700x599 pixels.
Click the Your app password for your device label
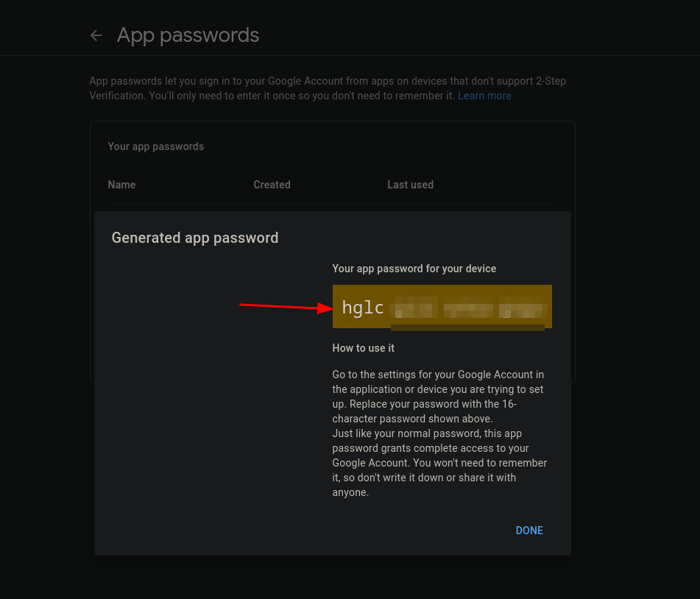(x=414, y=269)
